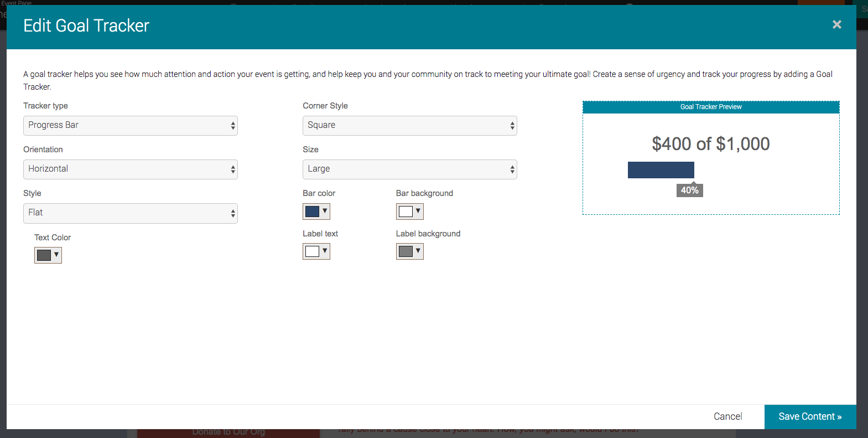Click the Goal Tracker Preview header
This screenshot has width=868, height=438.
click(711, 107)
